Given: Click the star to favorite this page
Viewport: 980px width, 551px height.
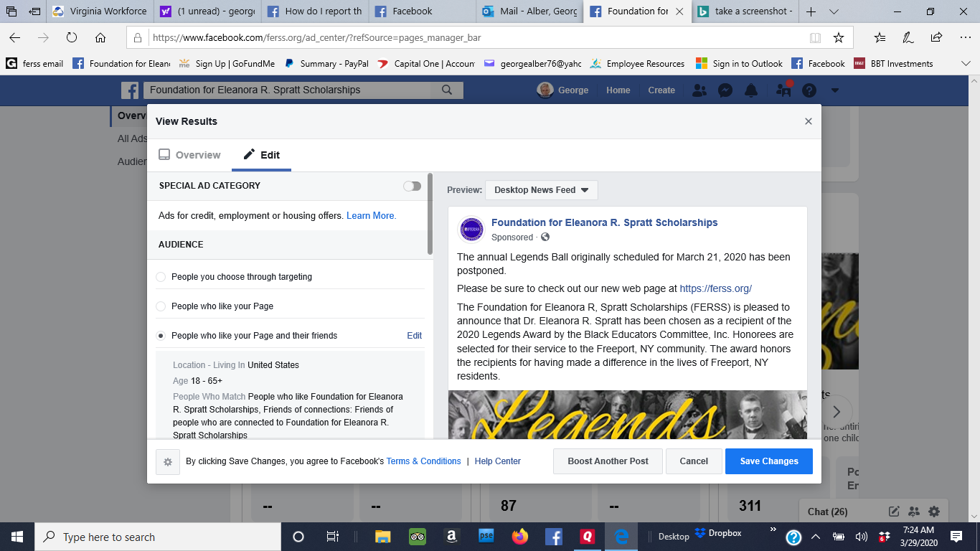Looking at the screenshot, I should (838, 37).
